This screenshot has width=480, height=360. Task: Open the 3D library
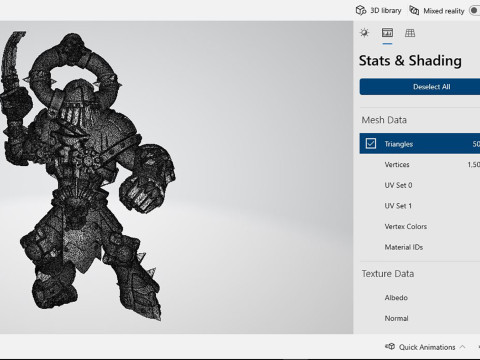(x=378, y=11)
